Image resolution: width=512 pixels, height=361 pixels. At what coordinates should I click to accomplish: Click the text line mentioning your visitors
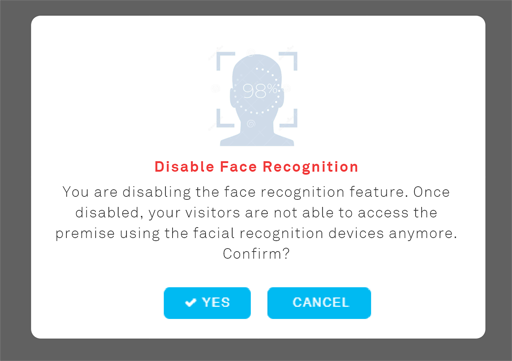[x=256, y=213]
